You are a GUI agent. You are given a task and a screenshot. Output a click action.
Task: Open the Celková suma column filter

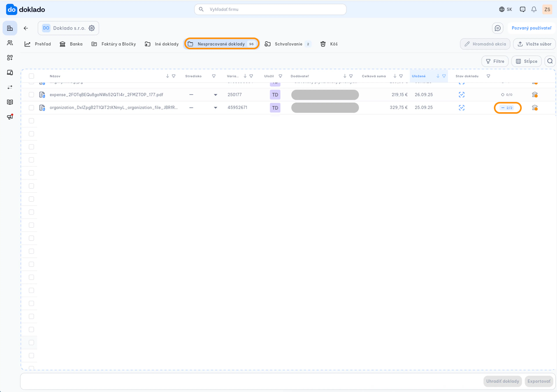401,76
